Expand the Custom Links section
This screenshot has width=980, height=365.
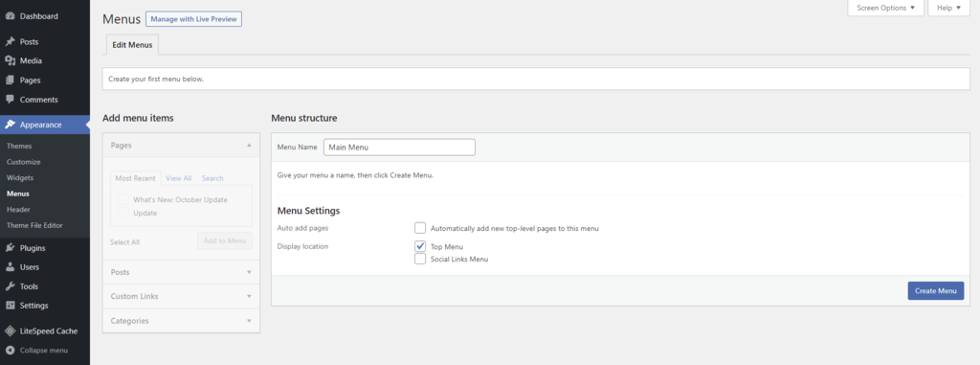click(x=181, y=296)
